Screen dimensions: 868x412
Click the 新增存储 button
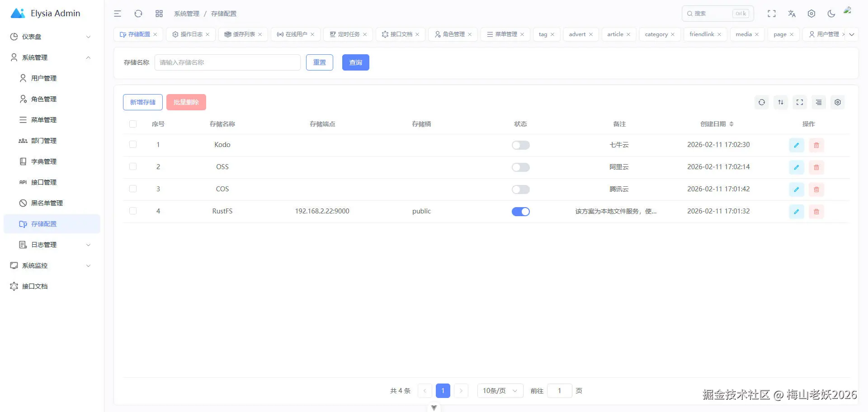[143, 102]
